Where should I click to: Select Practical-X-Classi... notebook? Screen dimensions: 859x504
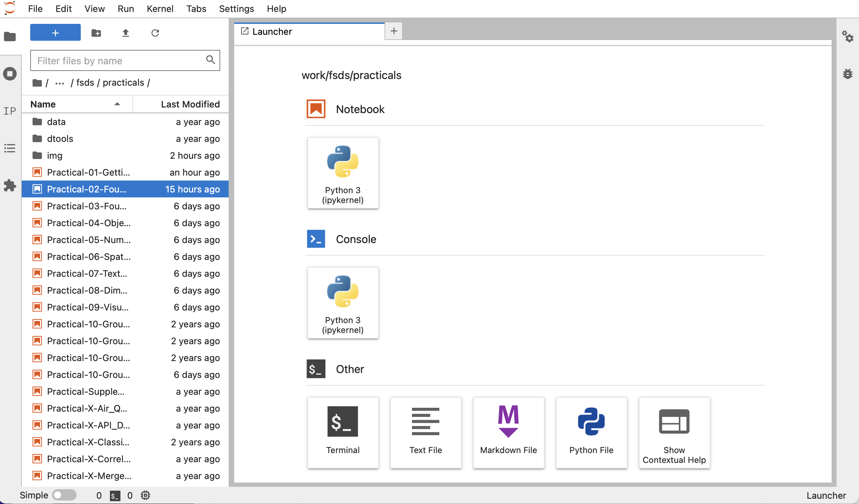[125, 442]
